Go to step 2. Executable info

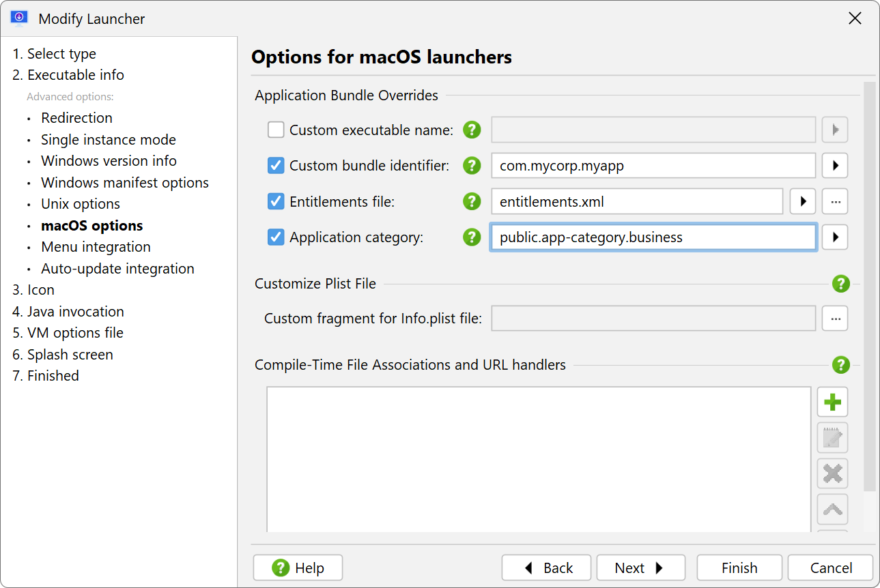[68, 75]
